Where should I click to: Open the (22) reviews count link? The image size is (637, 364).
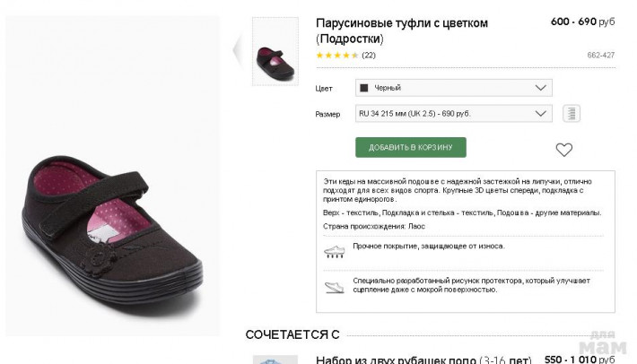pyautogui.click(x=369, y=56)
